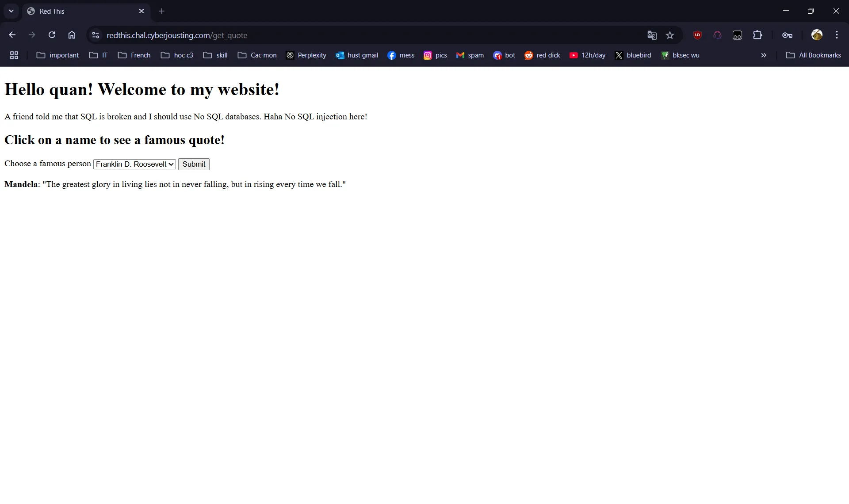Open password manager key icon

[x=787, y=35]
